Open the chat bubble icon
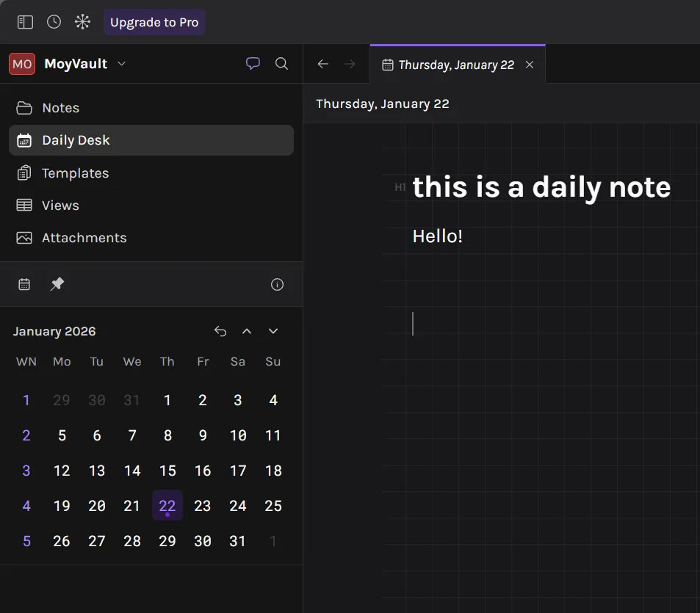700x613 pixels. point(253,64)
